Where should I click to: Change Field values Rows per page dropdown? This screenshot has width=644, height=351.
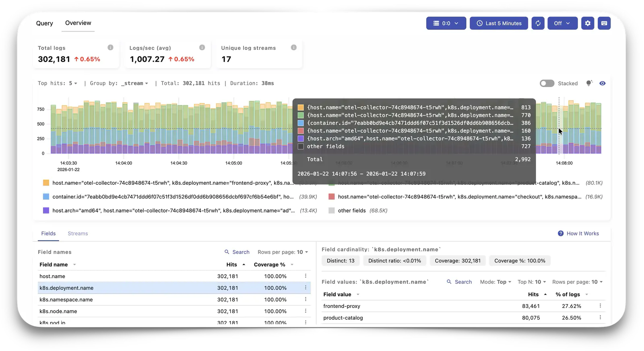pyautogui.click(x=578, y=282)
